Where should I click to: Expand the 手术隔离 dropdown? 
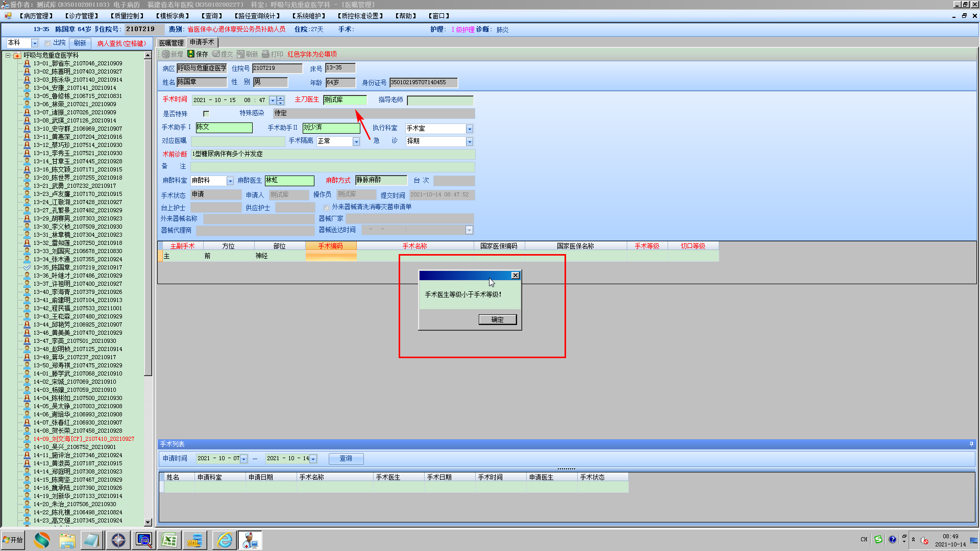pos(356,142)
